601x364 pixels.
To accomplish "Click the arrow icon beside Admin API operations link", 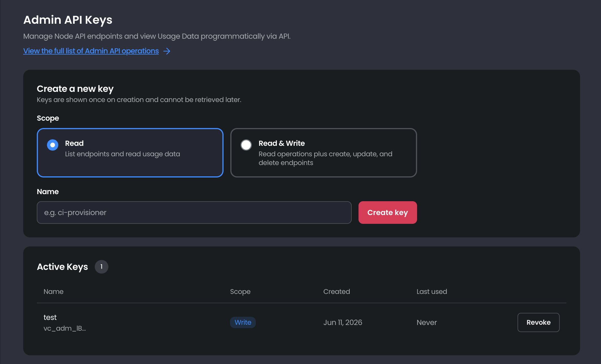I will coord(167,51).
